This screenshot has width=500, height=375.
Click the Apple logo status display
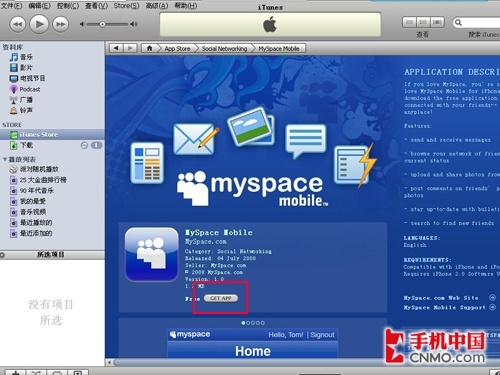(x=270, y=24)
